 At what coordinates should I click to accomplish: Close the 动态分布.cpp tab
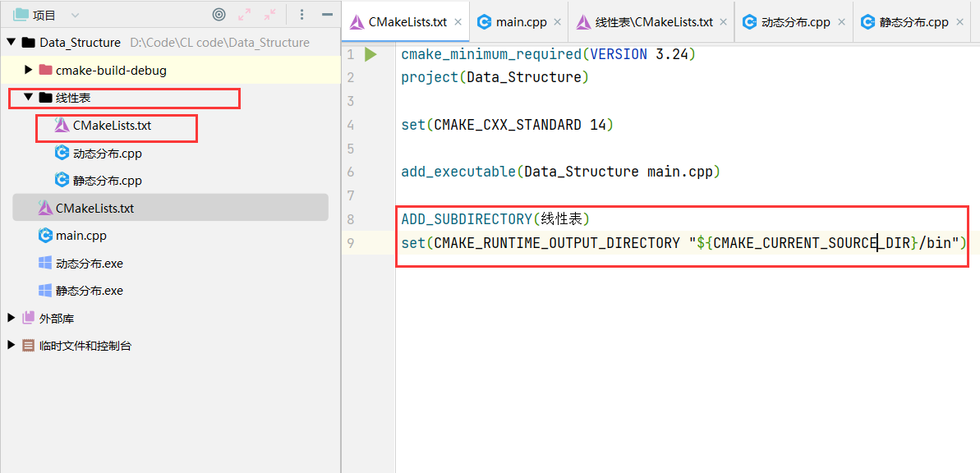(841, 22)
